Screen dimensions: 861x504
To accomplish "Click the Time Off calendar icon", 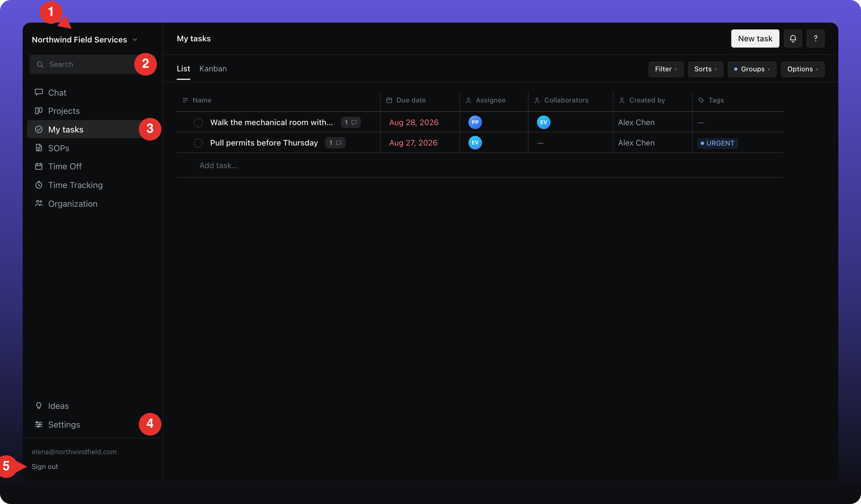I will 39,166.
